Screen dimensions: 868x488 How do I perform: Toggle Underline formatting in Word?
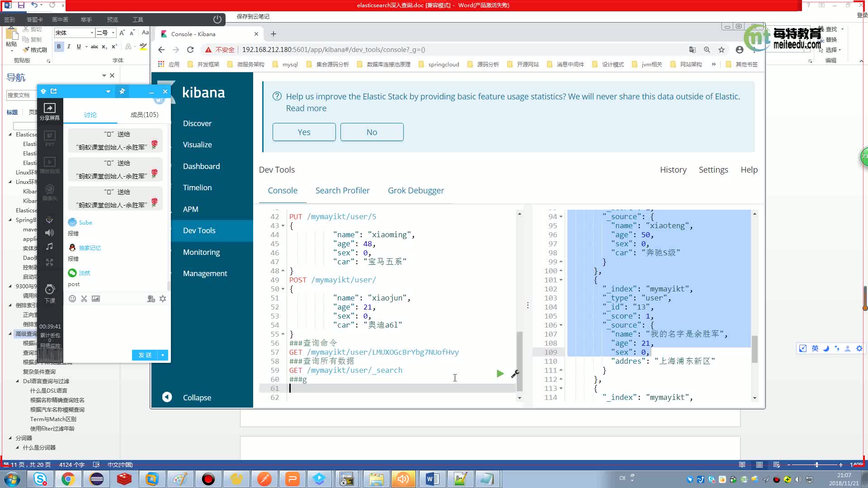click(79, 47)
